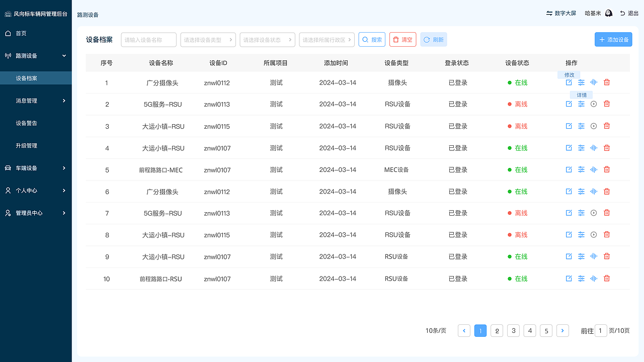Screen dimensions: 644x362
Task: Open the 请选择设备类型 dropdown
Action: pyautogui.click(x=208, y=39)
